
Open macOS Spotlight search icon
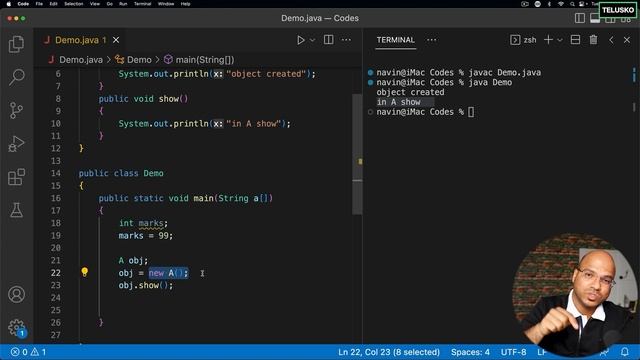click(572, 4)
